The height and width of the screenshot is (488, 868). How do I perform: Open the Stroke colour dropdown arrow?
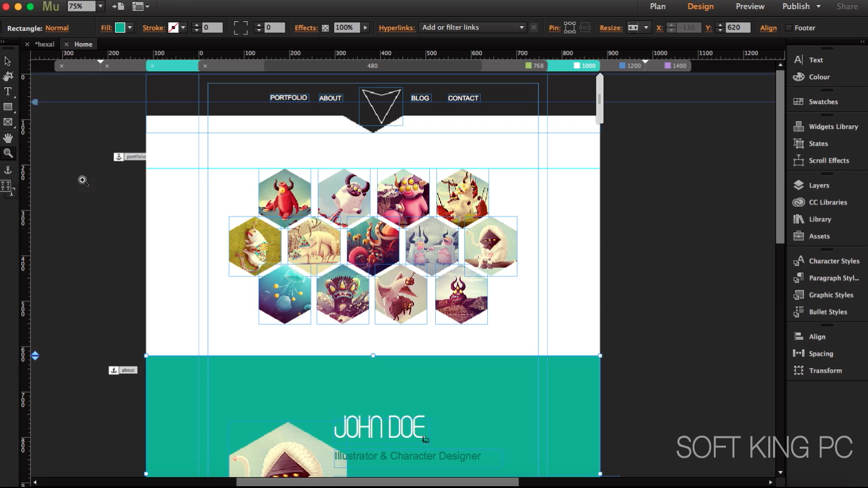pyautogui.click(x=183, y=28)
